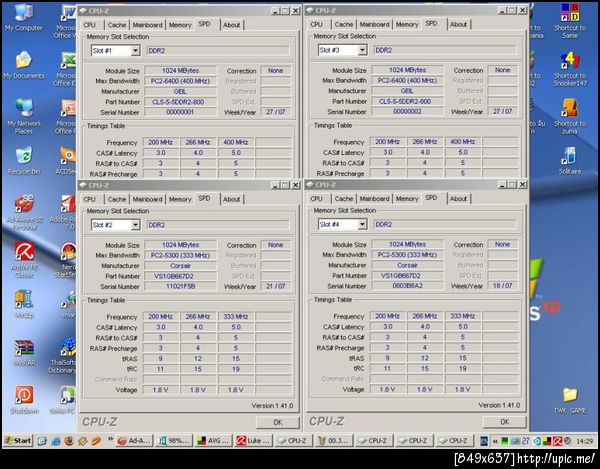This screenshot has height=469, width=600.
Task: Open My Documents folder icon
Action: 22,61
